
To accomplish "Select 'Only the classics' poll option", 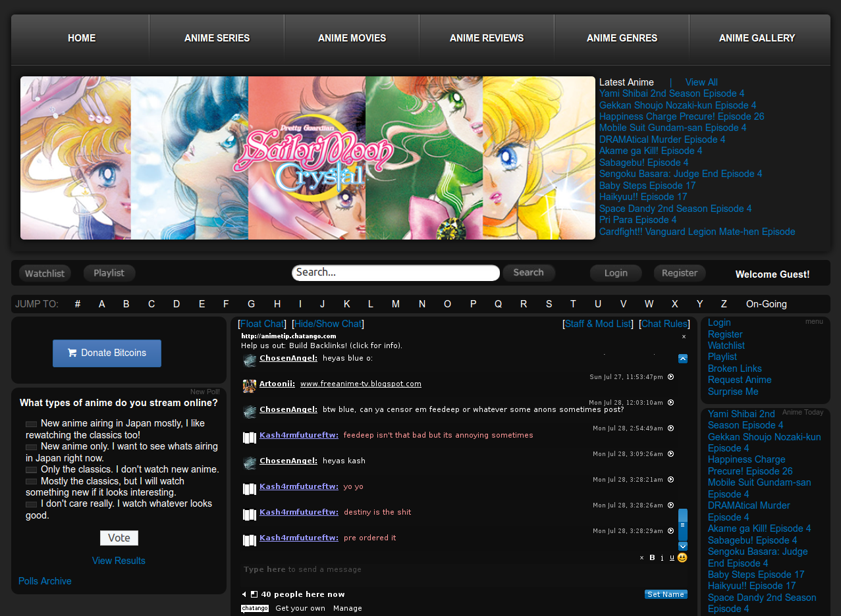I will click(x=31, y=470).
